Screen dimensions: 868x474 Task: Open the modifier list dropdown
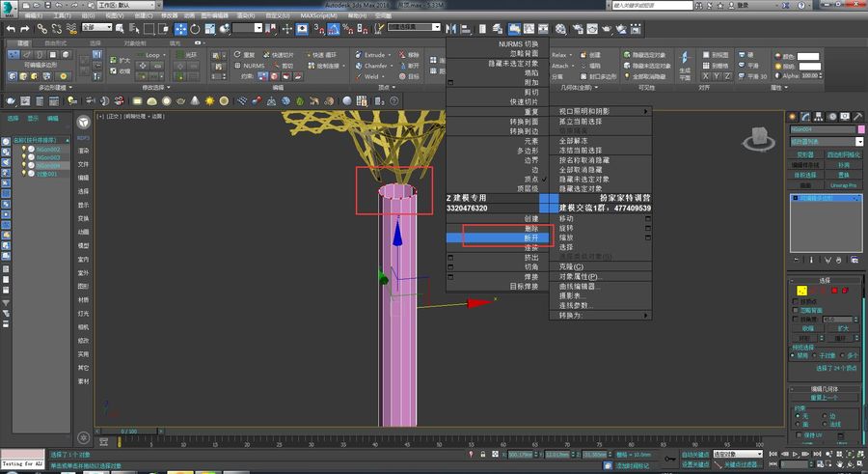click(x=827, y=142)
